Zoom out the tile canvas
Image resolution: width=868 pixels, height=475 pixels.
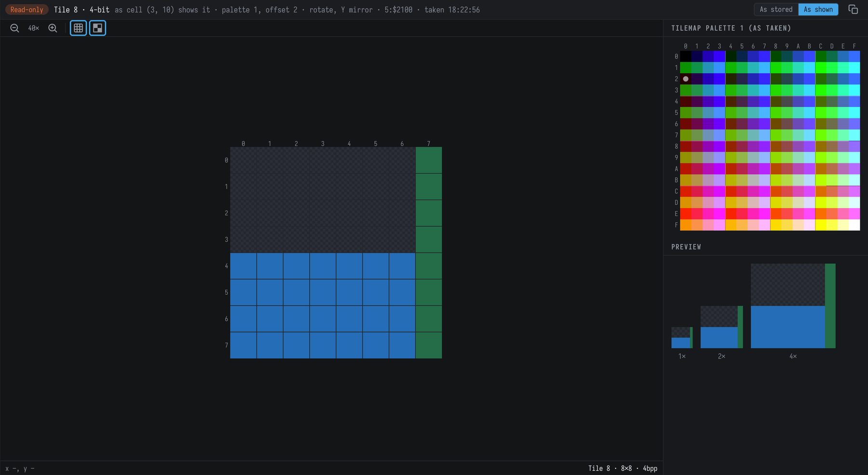[x=14, y=28]
